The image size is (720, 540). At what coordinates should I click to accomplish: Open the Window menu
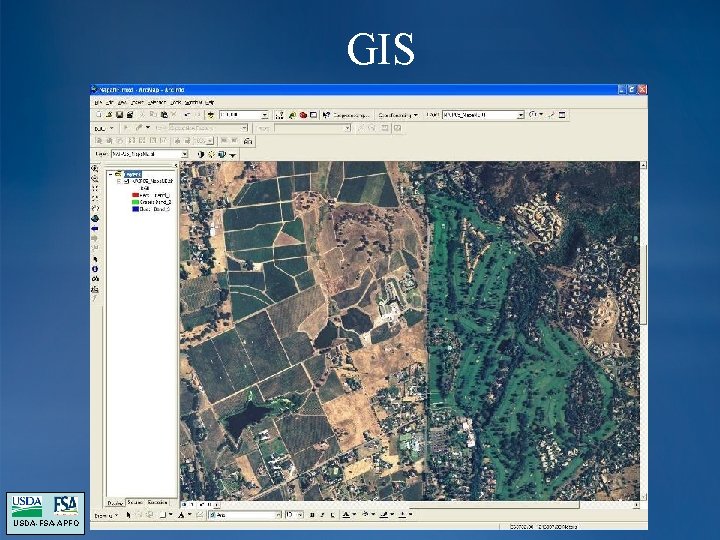tap(193, 102)
